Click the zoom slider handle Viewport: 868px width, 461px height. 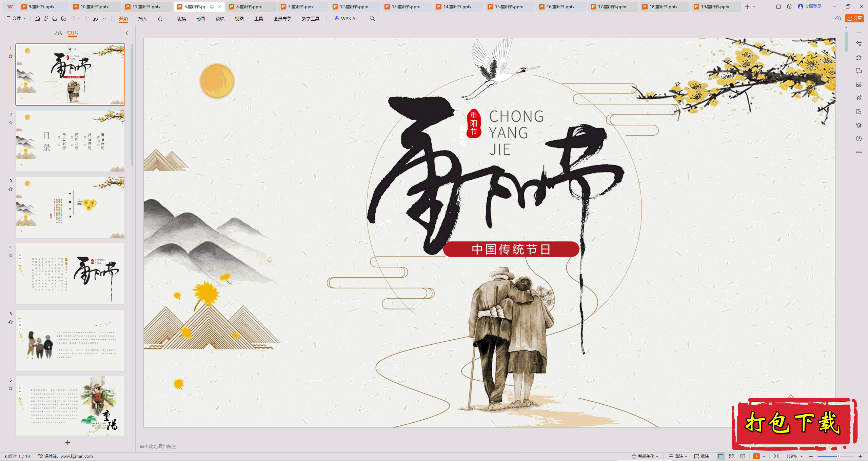pyautogui.click(x=838, y=456)
